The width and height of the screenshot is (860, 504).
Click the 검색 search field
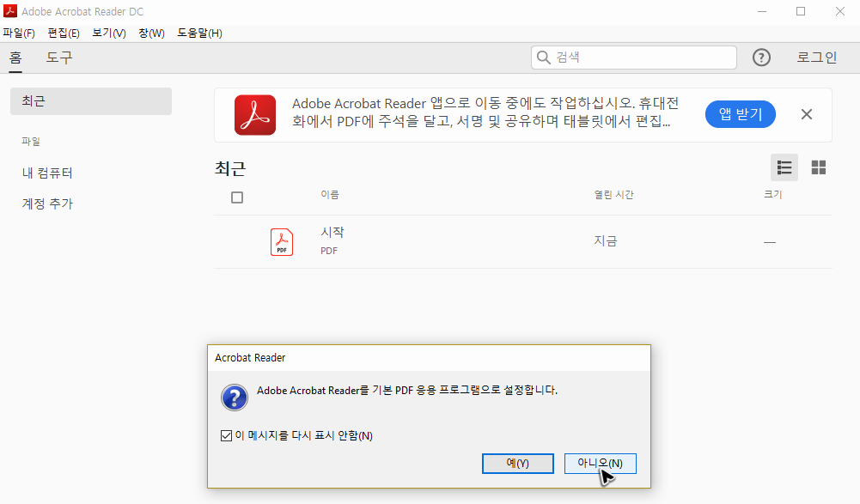(x=633, y=58)
